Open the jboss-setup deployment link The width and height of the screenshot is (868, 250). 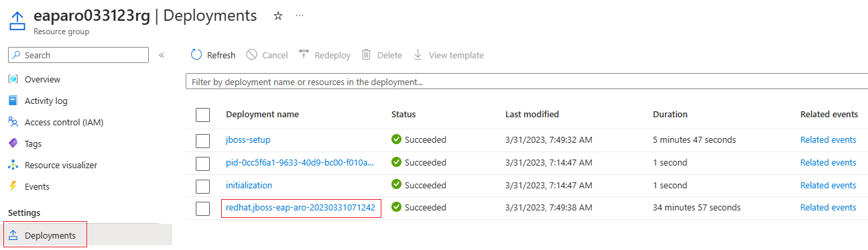tap(248, 140)
